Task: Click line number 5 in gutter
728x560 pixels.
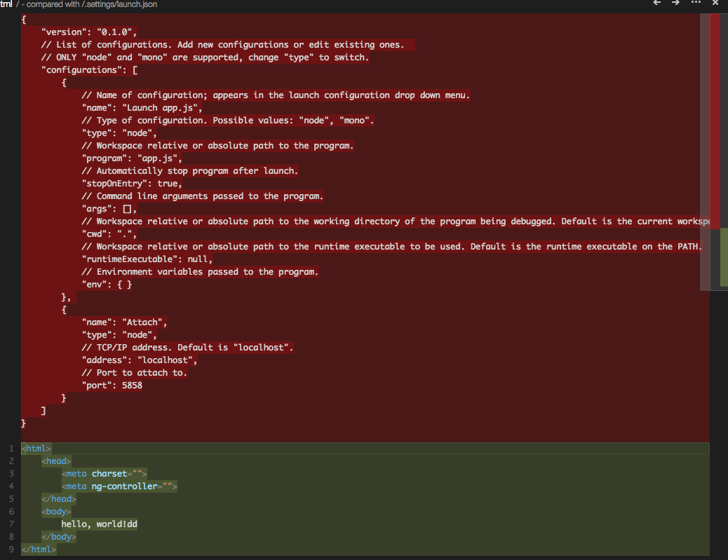Action: [x=12, y=499]
